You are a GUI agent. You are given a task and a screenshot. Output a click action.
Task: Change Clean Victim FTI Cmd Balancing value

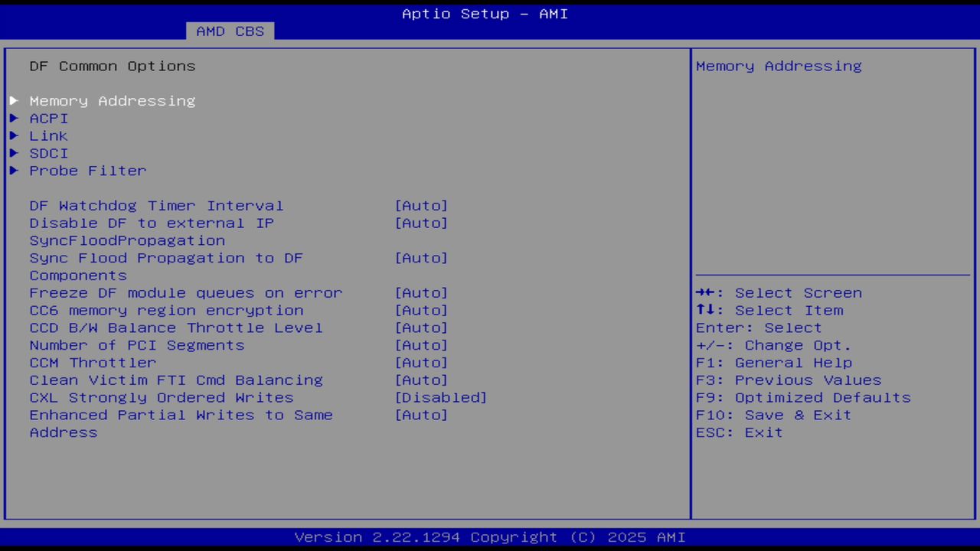(x=421, y=381)
